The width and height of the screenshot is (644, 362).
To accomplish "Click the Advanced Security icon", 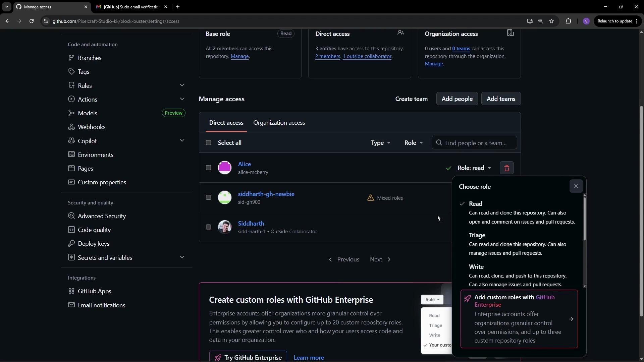I will [71, 216].
